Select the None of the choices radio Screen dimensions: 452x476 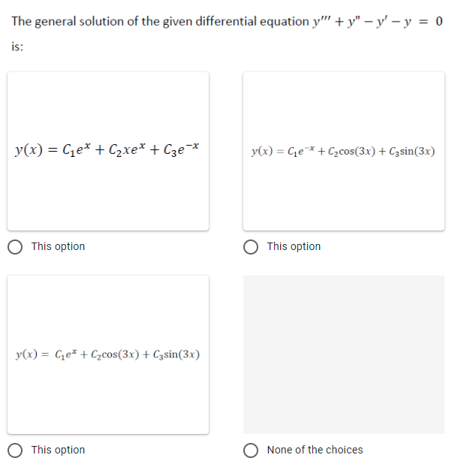coord(251,450)
